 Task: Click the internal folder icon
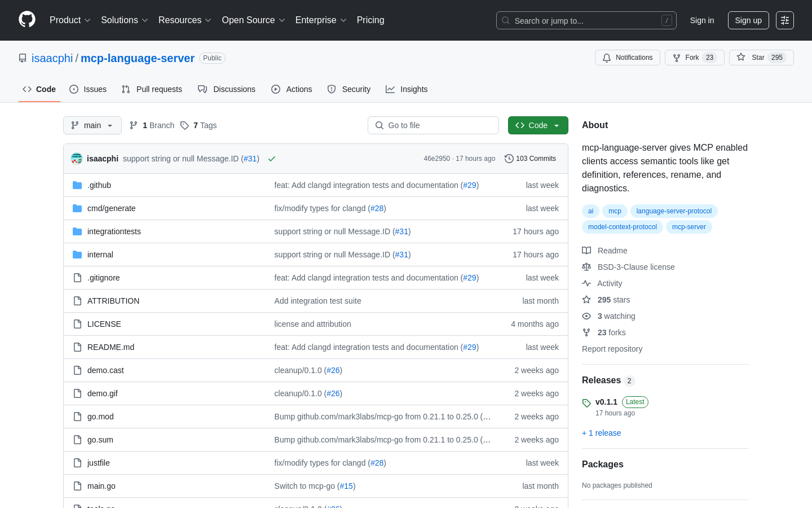pyautogui.click(x=77, y=255)
